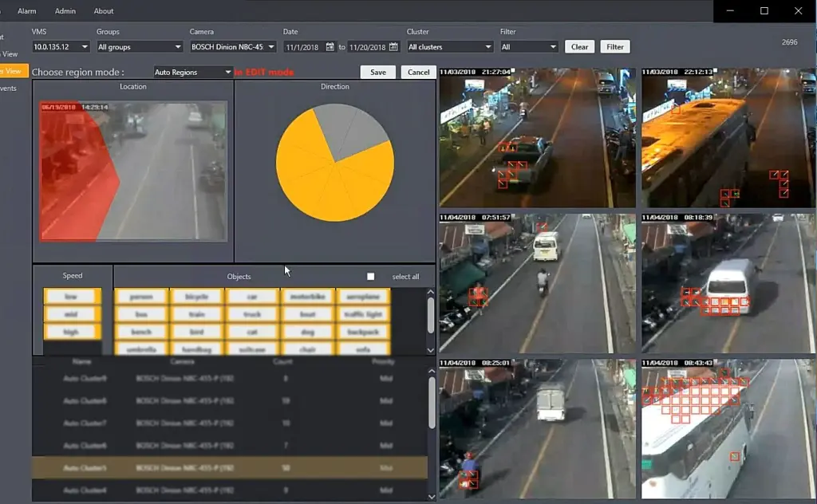The image size is (817, 504).
Task: Open the 11/04/2018 07:51:57 event thumbnail
Action: click(537, 283)
